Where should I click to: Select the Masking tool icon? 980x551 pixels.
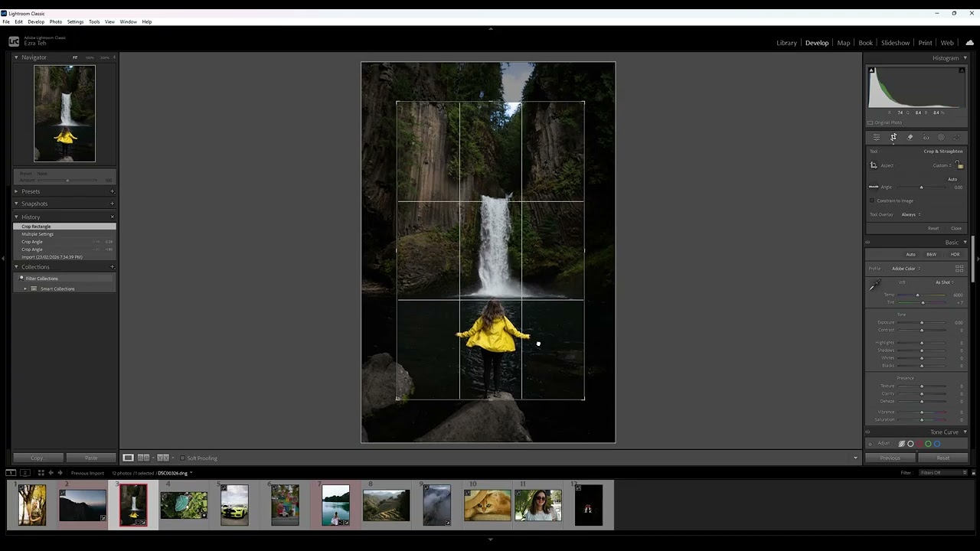(941, 138)
